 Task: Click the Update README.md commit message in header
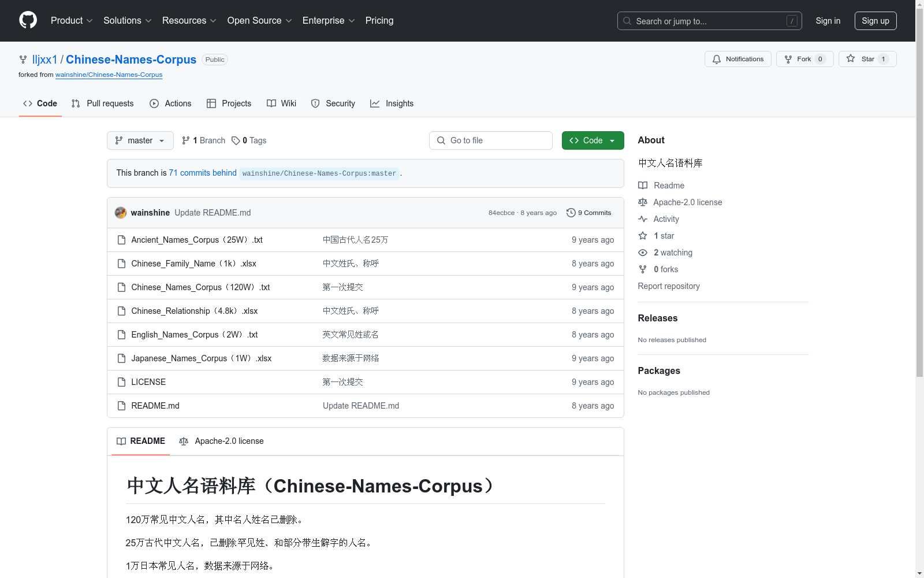[x=213, y=213]
